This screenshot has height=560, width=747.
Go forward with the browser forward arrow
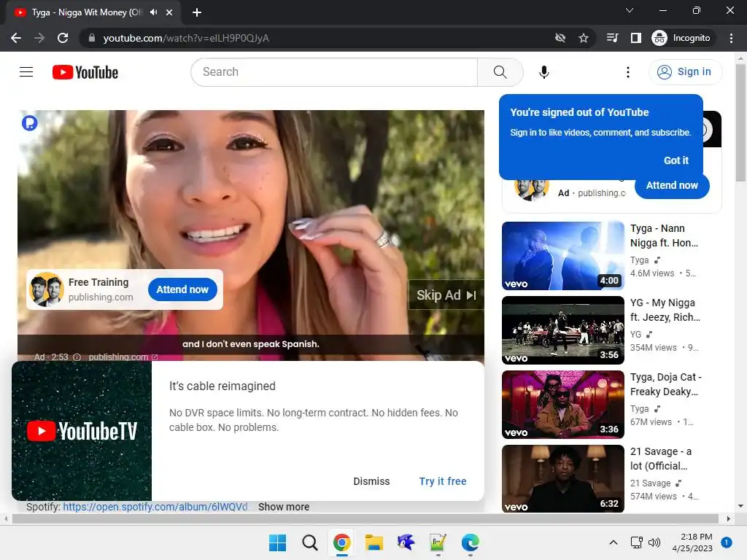(x=39, y=38)
